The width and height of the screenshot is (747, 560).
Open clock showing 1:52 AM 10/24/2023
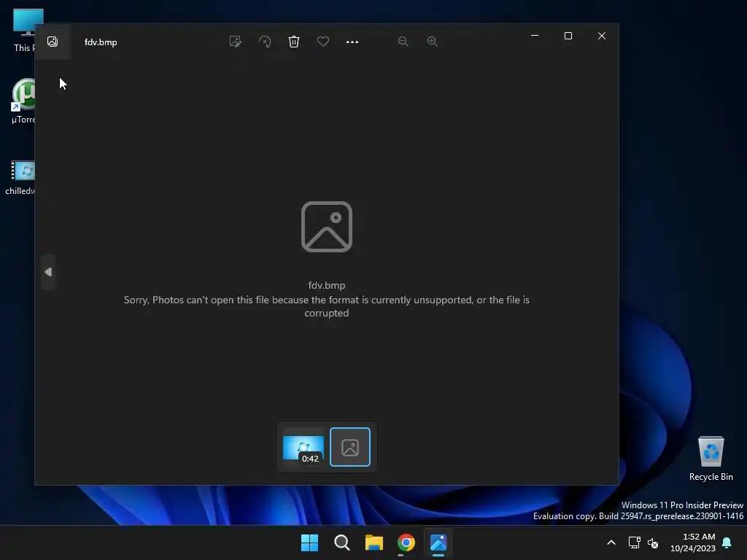pyautogui.click(x=693, y=542)
